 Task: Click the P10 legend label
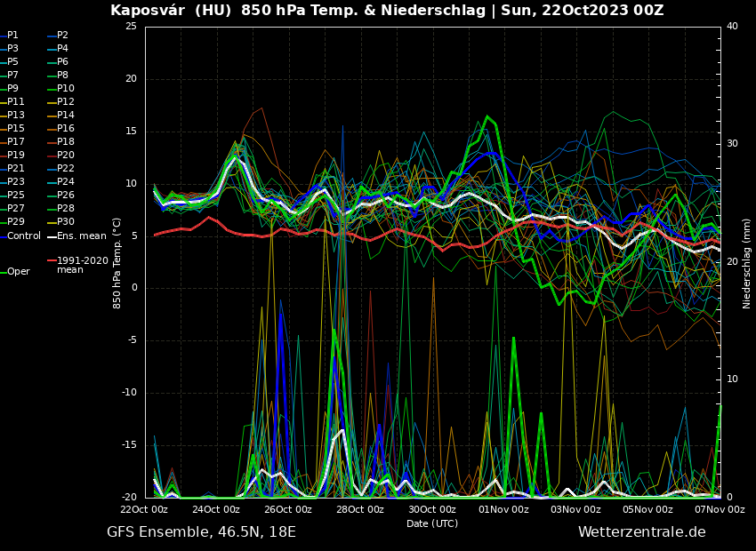click(x=66, y=89)
